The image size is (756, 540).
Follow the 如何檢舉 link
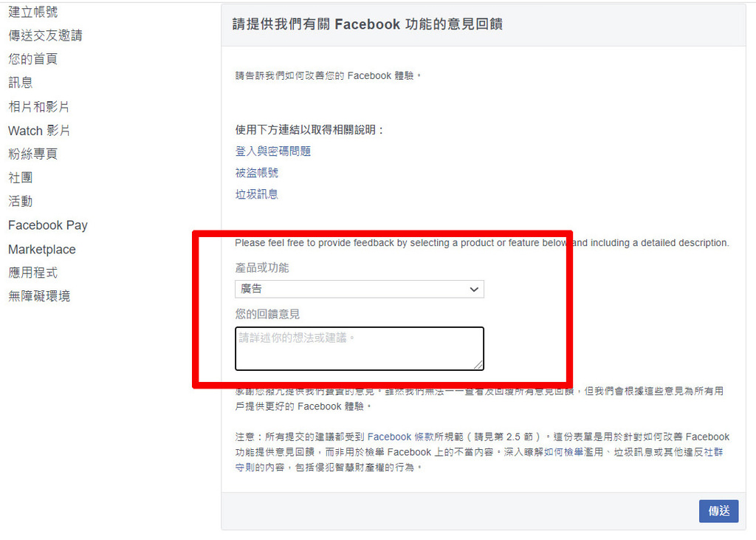pyautogui.click(x=563, y=452)
